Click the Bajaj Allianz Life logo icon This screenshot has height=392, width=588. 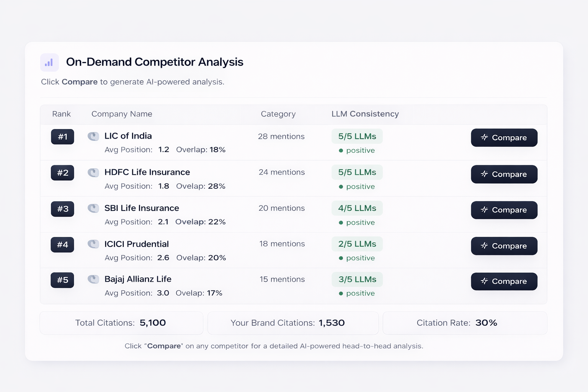[93, 279]
